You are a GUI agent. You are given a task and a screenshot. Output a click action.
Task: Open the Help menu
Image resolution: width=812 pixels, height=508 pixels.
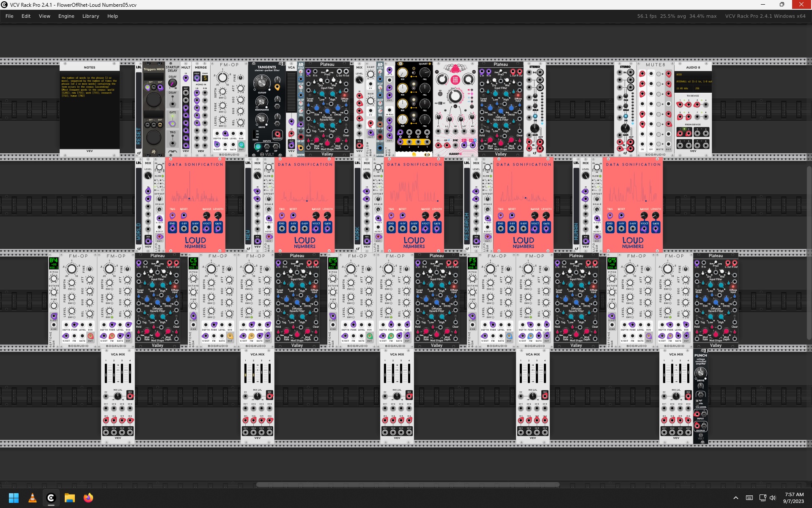coord(112,16)
